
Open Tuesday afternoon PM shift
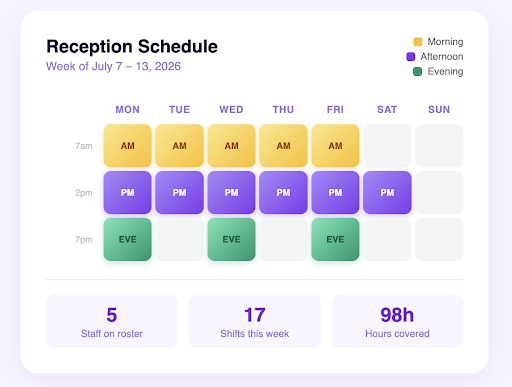click(x=179, y=192)
